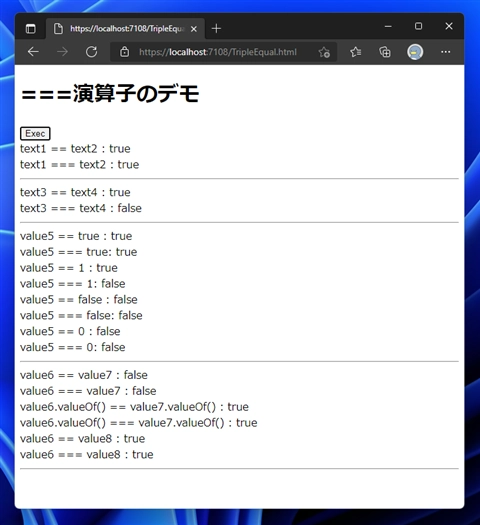Click the forward navigation arrow
Viewport: 480px width, 525px height.
tap(62, 52)
